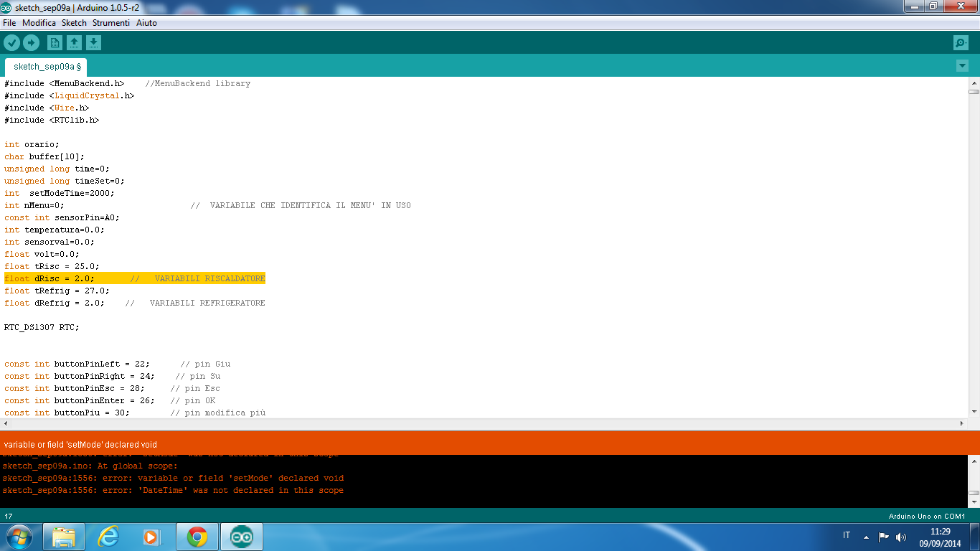
Task: Click the editor scroll up arrow
Action: click(x=974, y=82)
